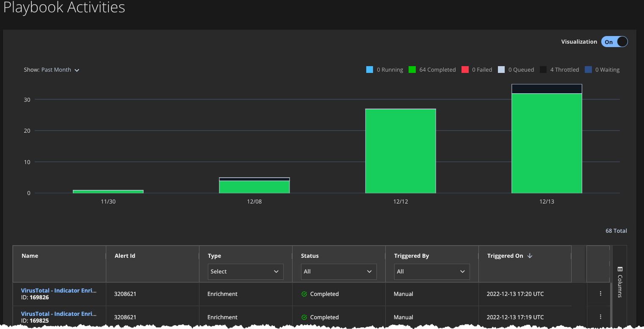
Task: Click the 0 Running legend label
Action: pyautogui.click(x=390, y=70)
